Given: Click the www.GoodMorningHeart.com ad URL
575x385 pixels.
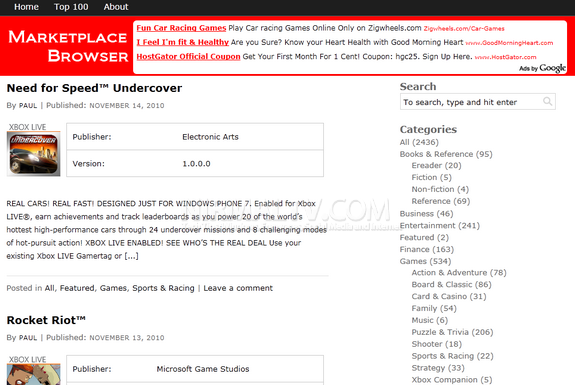Looking at the screenshot, I should click(509, 43).
